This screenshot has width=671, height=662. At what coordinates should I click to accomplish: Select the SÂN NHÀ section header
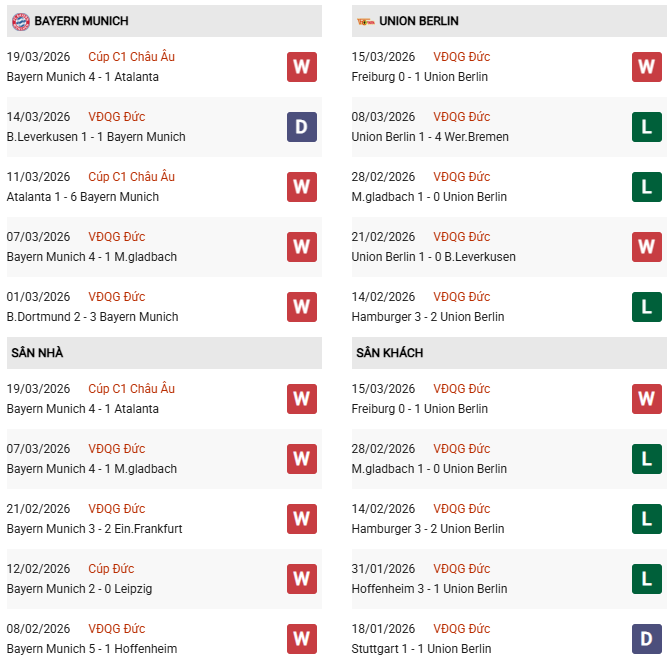[x=40, y=353]
